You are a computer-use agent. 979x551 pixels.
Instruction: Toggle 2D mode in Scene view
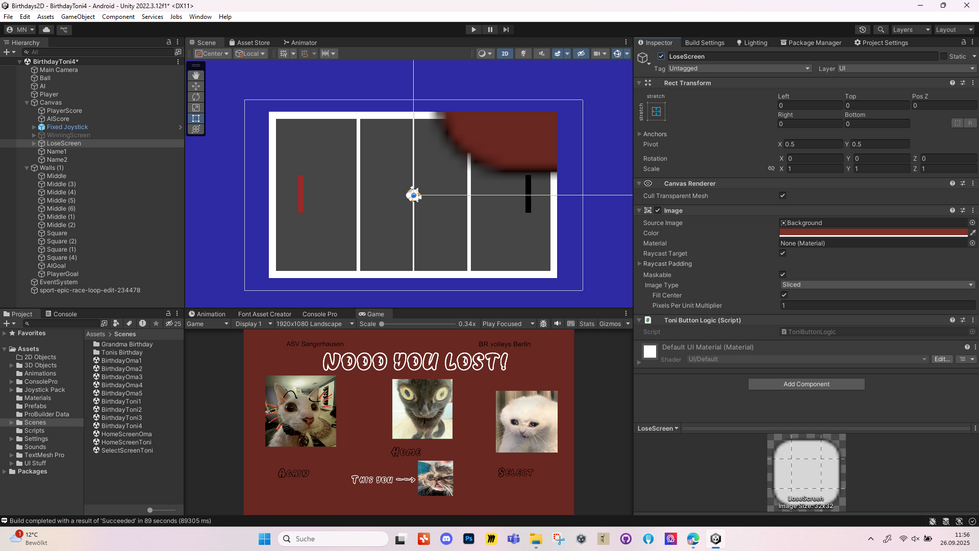click(504, 54)
